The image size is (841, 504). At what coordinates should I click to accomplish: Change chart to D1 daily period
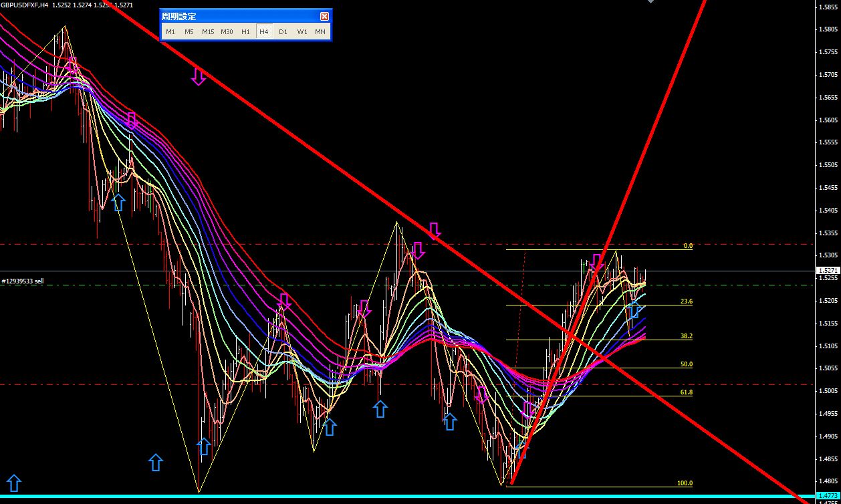283,31
